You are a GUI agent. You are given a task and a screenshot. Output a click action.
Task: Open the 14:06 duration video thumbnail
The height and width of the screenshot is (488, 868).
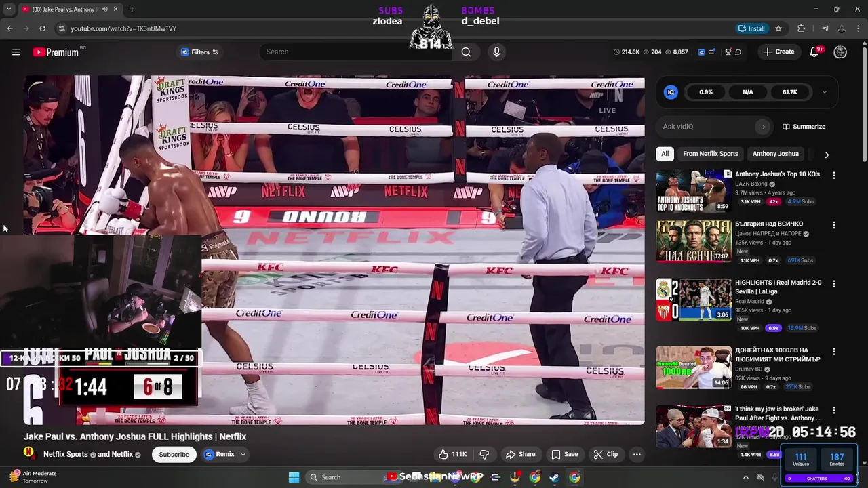click(x=693, y=367)
